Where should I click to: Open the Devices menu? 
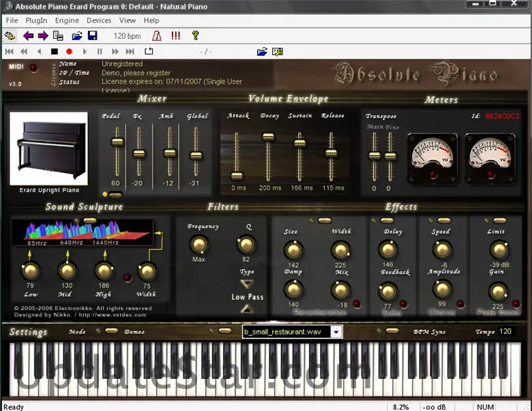point(99,20)
